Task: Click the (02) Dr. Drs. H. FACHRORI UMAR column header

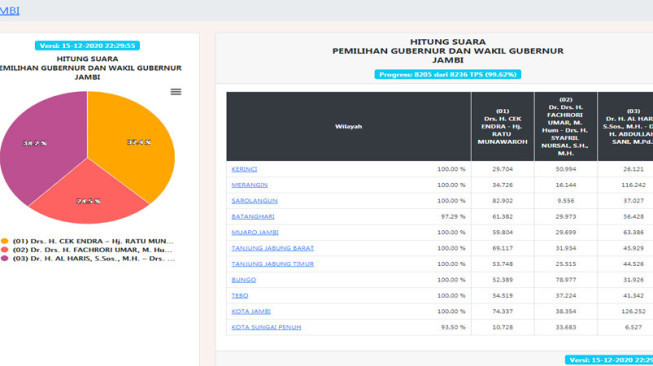Action: [x=566, y=126]
